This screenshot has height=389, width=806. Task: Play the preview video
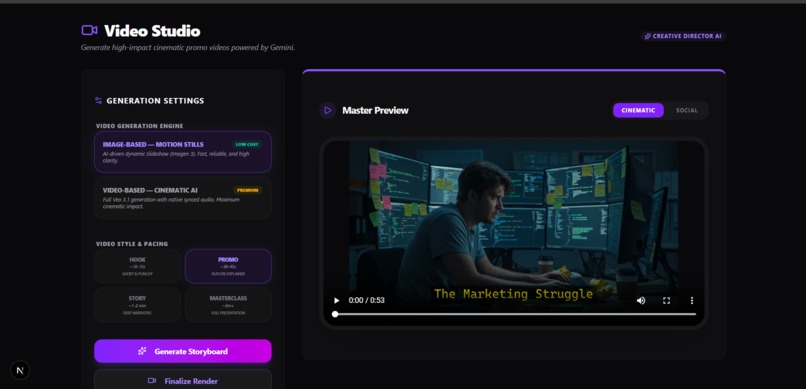[337, 301]
